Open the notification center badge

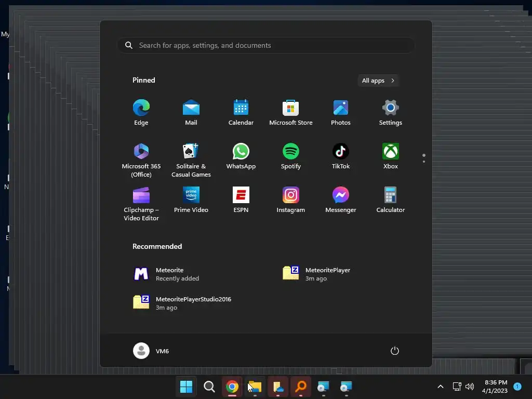517,387
